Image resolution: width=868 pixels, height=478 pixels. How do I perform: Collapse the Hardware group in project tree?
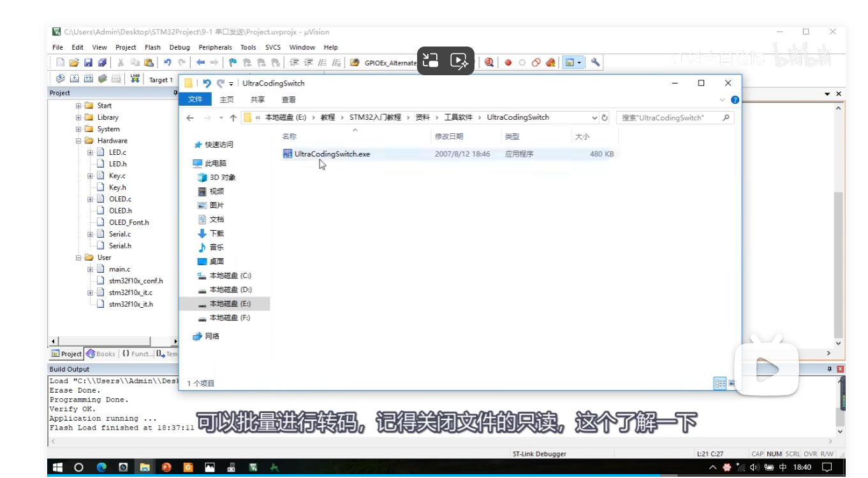(79, 141)
